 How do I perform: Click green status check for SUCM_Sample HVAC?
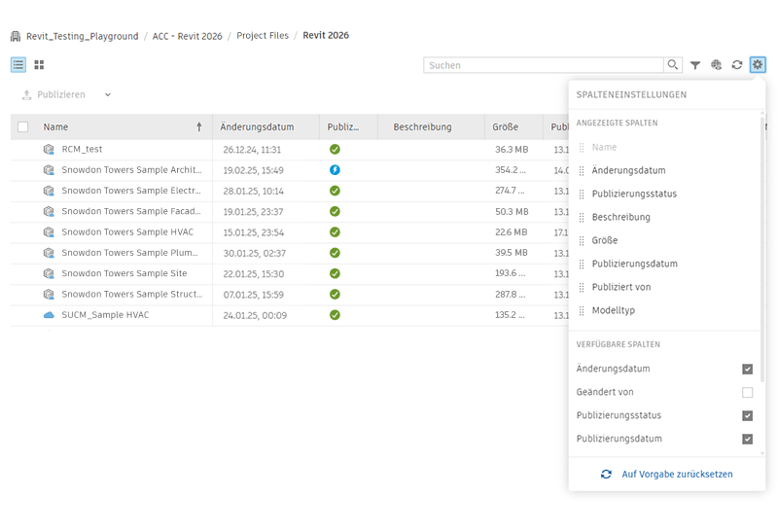[335, 315]
